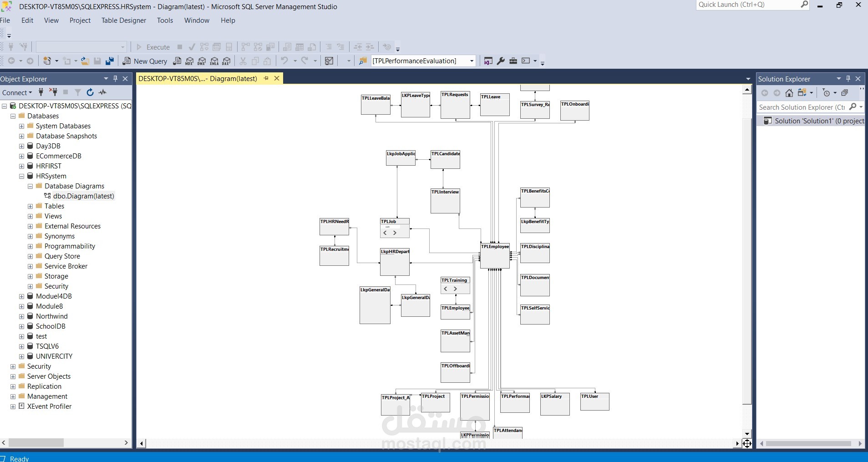Click the Toolbox icon in toolbar

[x=513, y=61]
